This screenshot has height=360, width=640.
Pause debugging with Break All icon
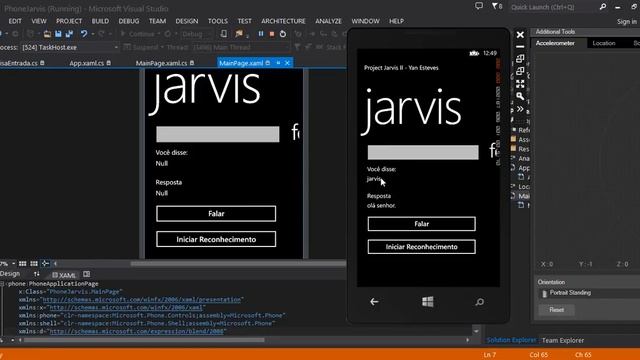pyautogui.click(x=261, y=34)
